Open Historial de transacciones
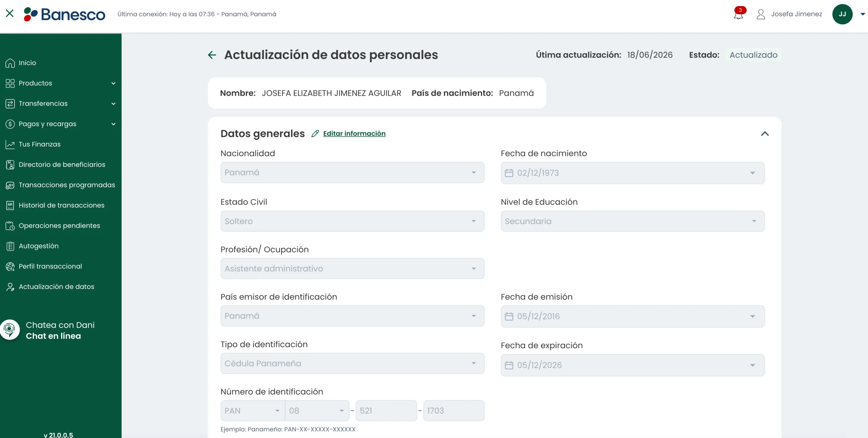This screenshot has height=438, width=868. click(61, 205)
